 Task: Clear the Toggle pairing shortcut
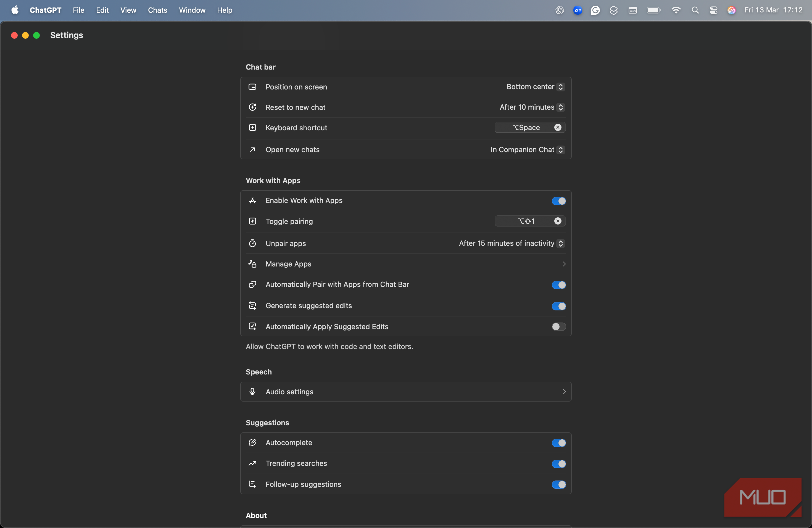point(558,221)
